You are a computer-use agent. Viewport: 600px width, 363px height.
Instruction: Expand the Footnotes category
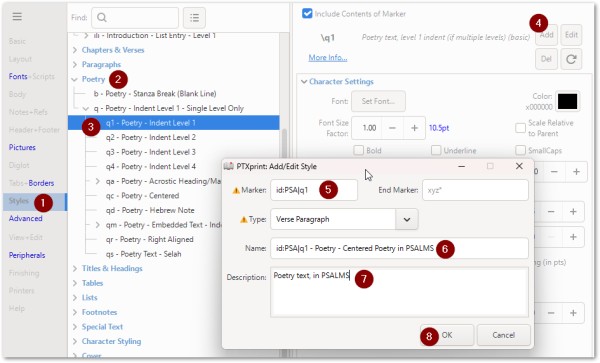pyautogui.click(x=75, y=312)
